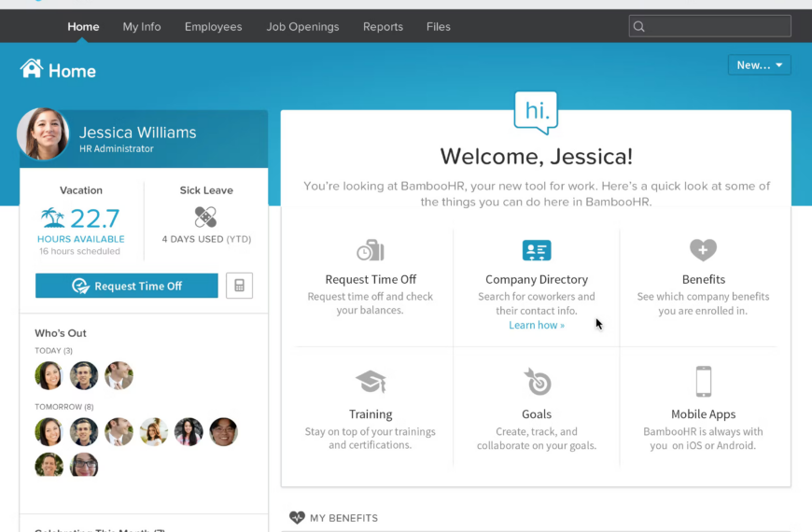Click the Benefits heart plus icon

pyautogui.click(x=703, y=250)
